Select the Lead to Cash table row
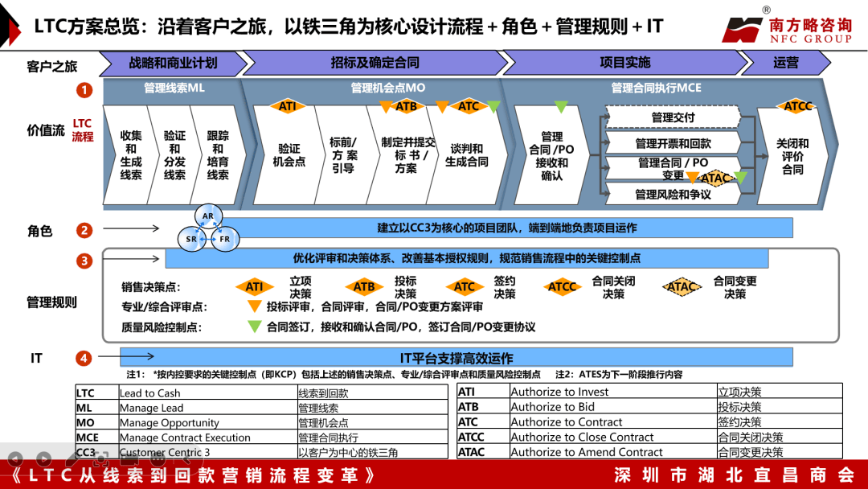The width and height of the screenshot is (868, 489). point(201,393)
